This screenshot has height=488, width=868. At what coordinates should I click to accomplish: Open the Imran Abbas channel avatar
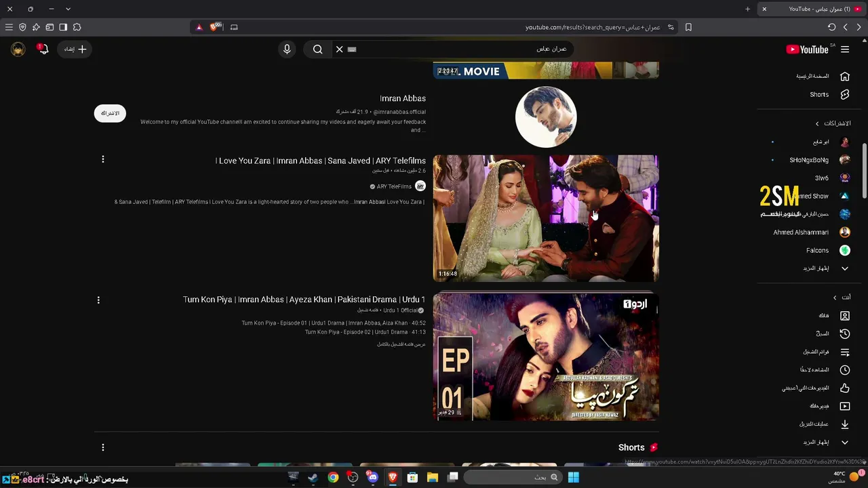(x=546, y=117)
